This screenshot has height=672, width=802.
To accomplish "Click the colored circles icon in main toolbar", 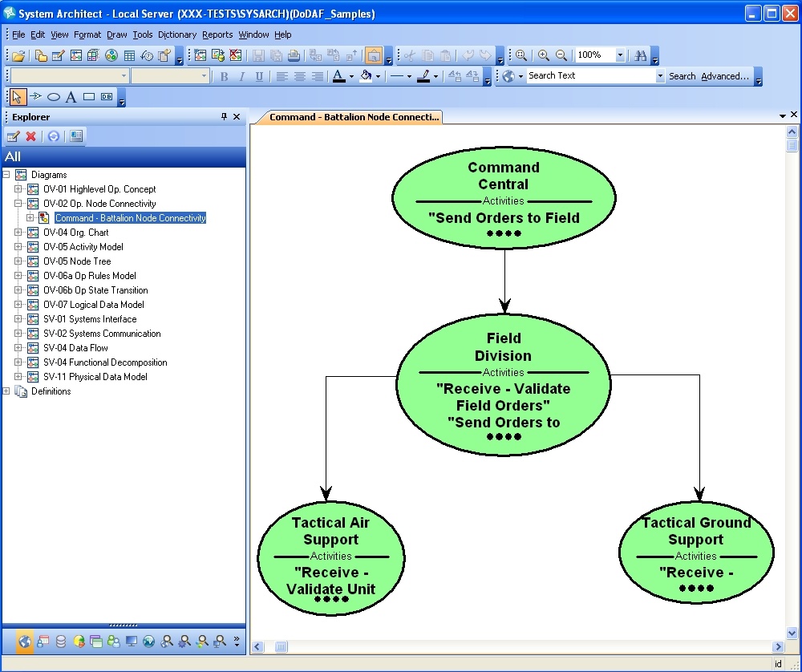I will click(111, 55).
